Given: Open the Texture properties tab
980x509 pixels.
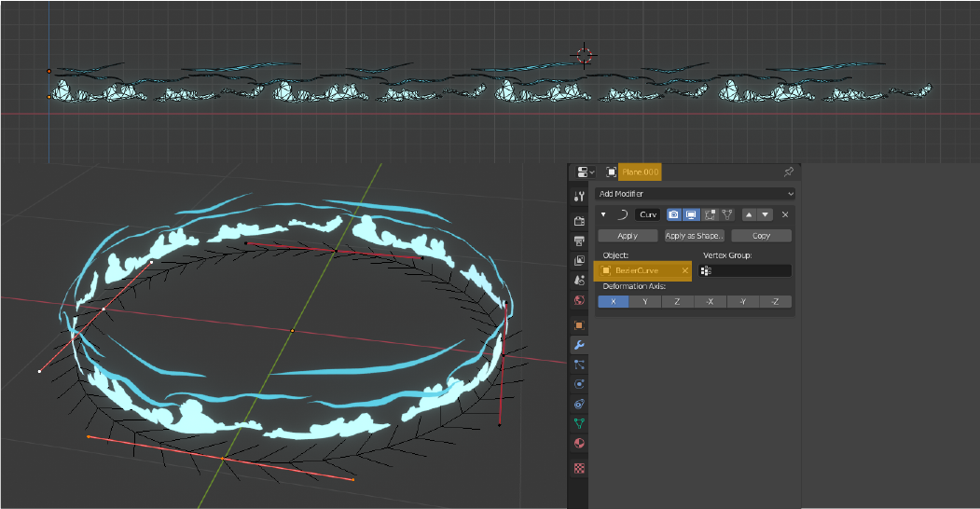Looking at the screenshot, I should tap(579, 468).
